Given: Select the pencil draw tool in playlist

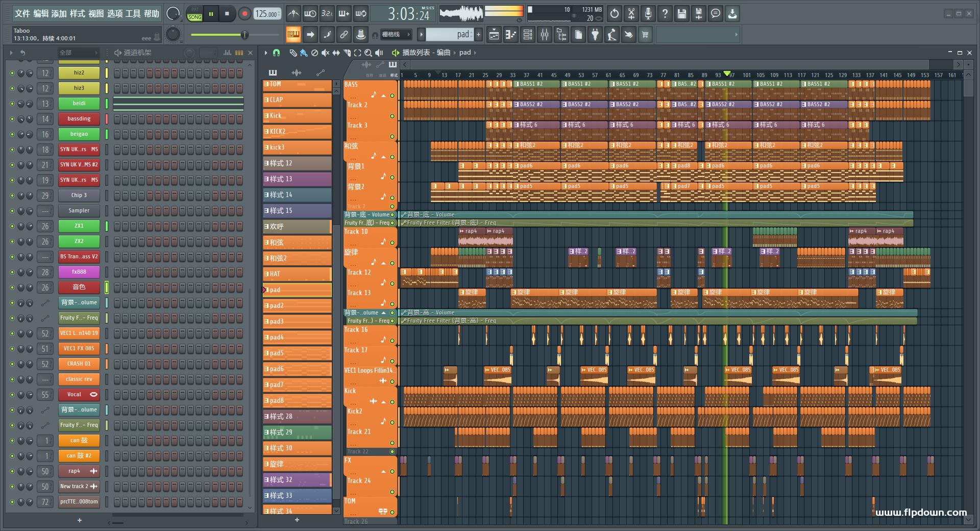Looking at the screenshot, I should coord(293,53).
